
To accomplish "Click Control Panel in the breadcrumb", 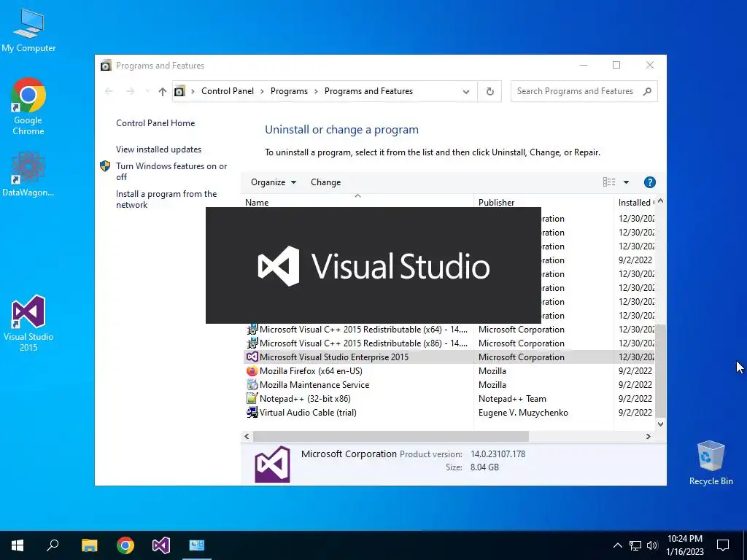I will [228, 91].
